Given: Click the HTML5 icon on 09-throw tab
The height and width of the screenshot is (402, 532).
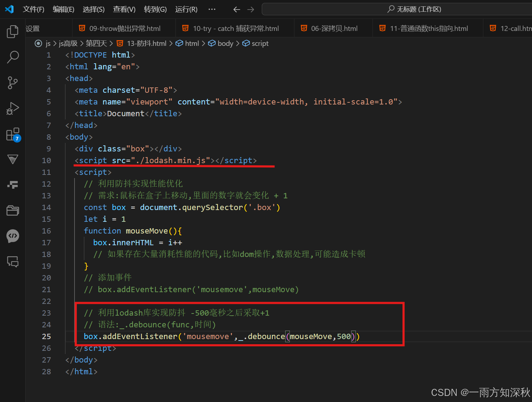Looking at the screenshot, I should [x=82, y=28].
